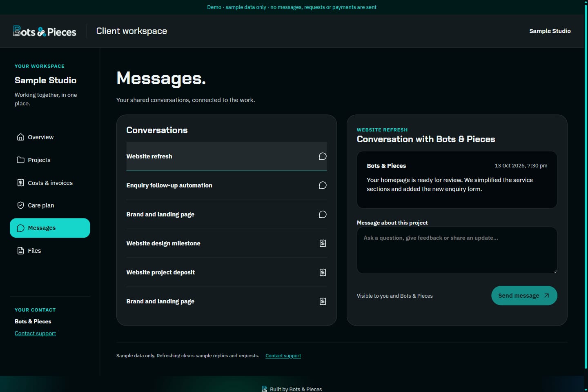Open the Contact support link in the footer note

tap(283, 356)
